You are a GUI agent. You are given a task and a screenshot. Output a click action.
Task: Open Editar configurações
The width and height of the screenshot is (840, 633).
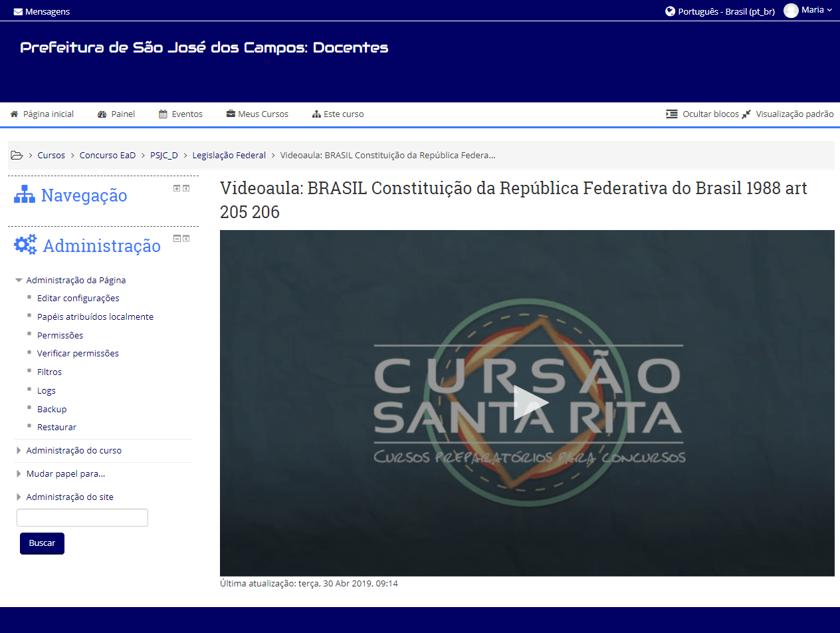78,298
